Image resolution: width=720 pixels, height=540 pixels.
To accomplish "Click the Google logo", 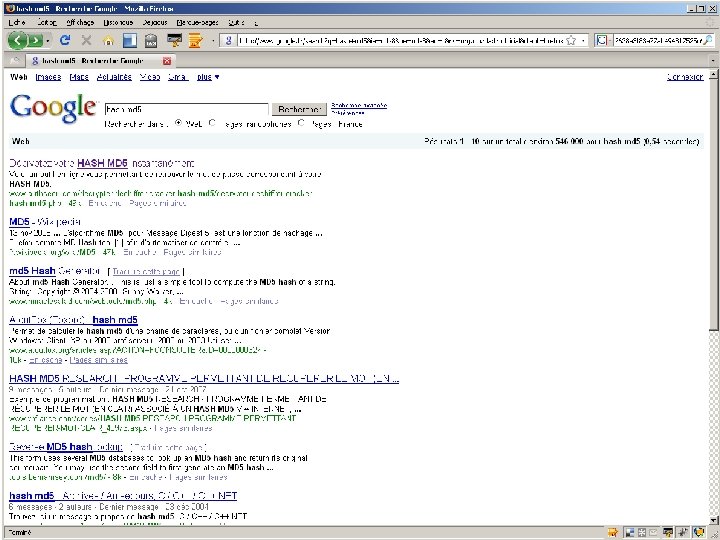I will [53, 108].
